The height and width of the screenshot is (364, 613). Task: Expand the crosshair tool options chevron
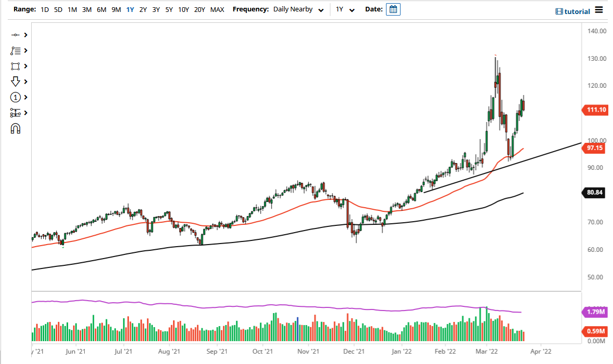(x=25, y=35)
